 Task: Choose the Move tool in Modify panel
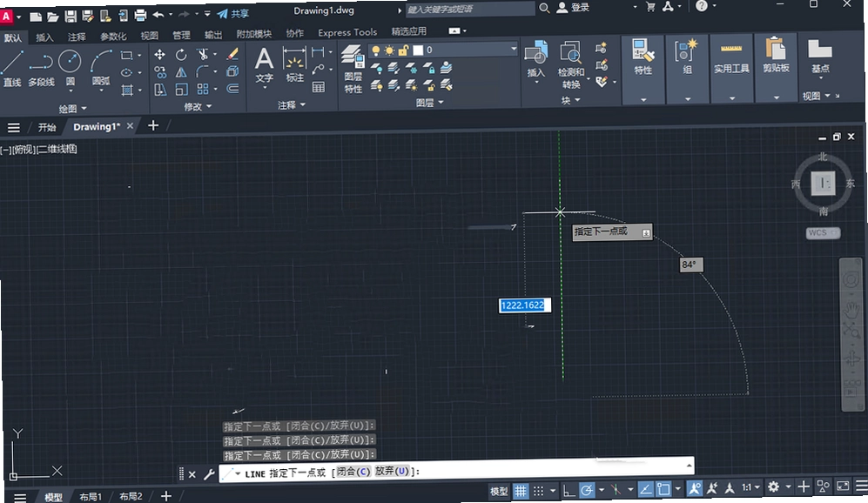(159, 54)
